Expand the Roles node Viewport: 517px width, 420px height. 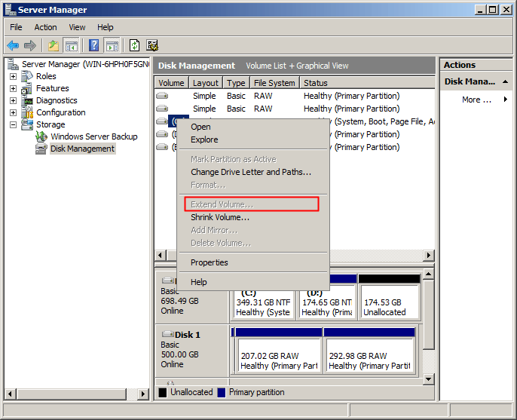[x=14, y=76]
